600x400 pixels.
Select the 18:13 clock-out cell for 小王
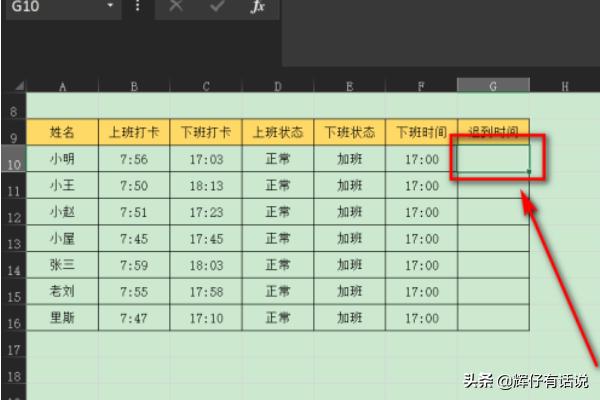(205, 185)
